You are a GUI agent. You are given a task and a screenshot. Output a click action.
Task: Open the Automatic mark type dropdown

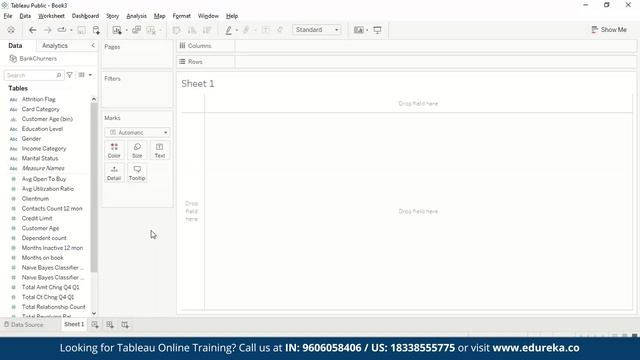coord(137,132)
